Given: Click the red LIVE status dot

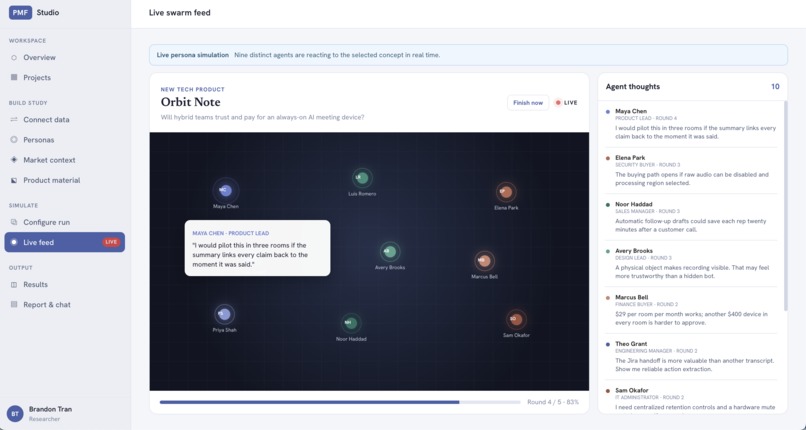Looking at the screenshot, I should [x=558, y=103].
